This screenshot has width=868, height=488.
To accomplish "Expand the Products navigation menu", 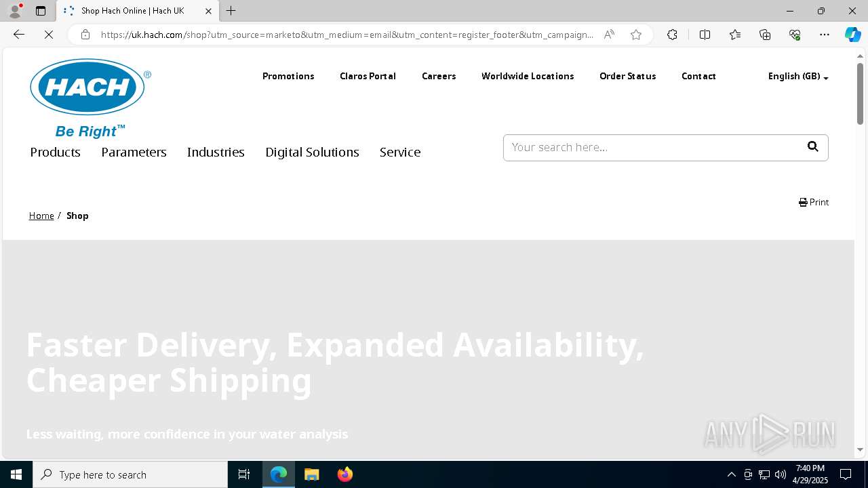I will 55,152.
